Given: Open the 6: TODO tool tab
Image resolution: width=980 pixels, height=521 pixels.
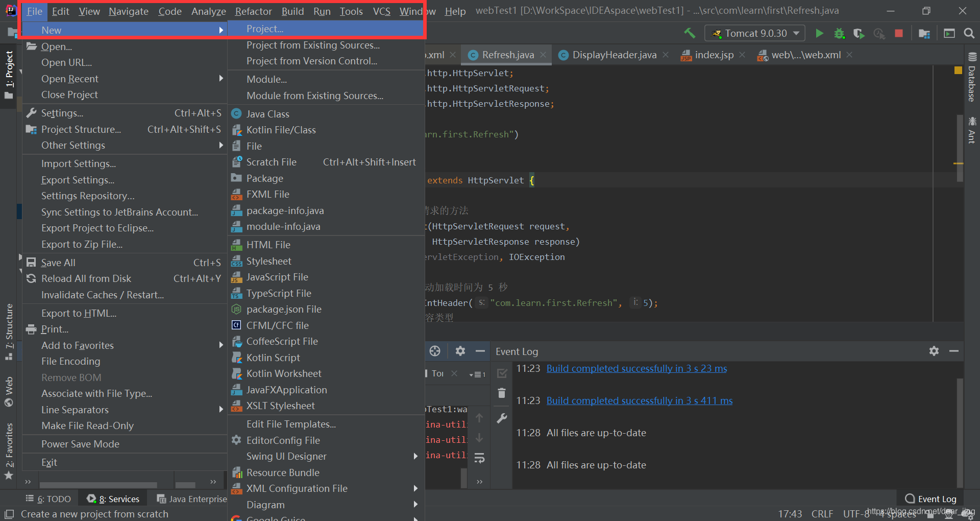Looking at the screenshot, I should (48, 499).
